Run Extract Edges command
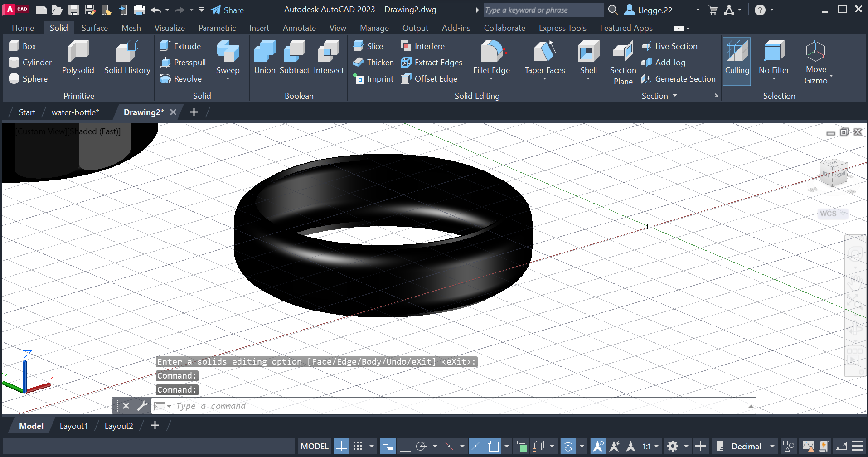This screenshot has height=457, width=868. click(x=432, y=62)
